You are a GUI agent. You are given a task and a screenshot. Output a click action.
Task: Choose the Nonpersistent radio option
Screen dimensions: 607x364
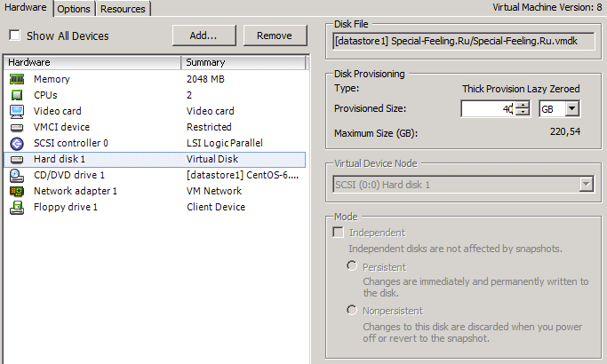[x=353, y=311]
